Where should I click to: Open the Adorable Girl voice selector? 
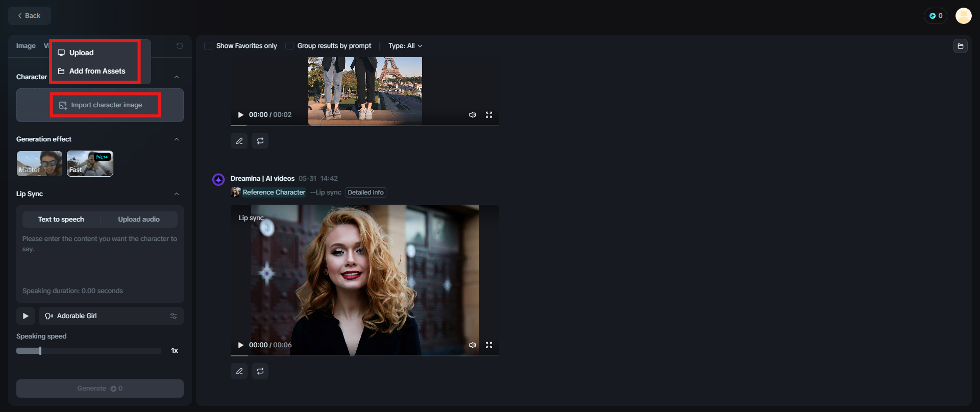(111, 316)
